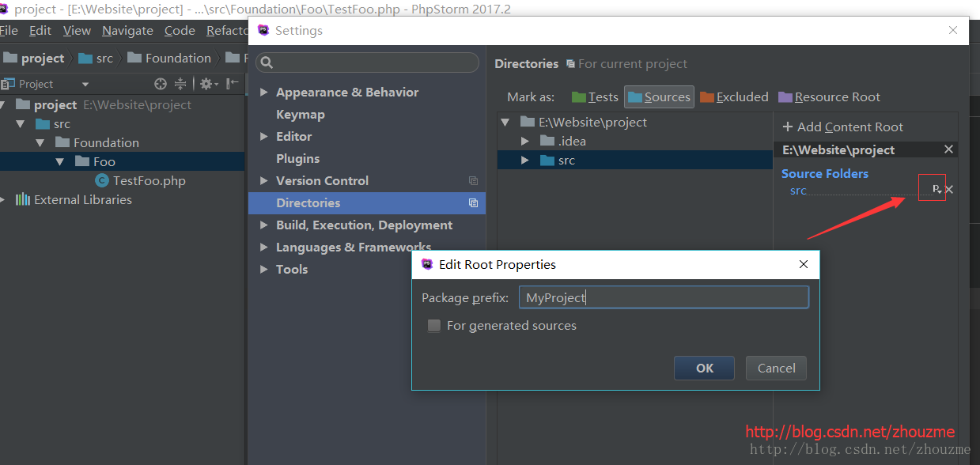This screenshot has width=980, height=465.
Task: Select TestFoo.php class icon in project tree
Action: tap(101, 180)
